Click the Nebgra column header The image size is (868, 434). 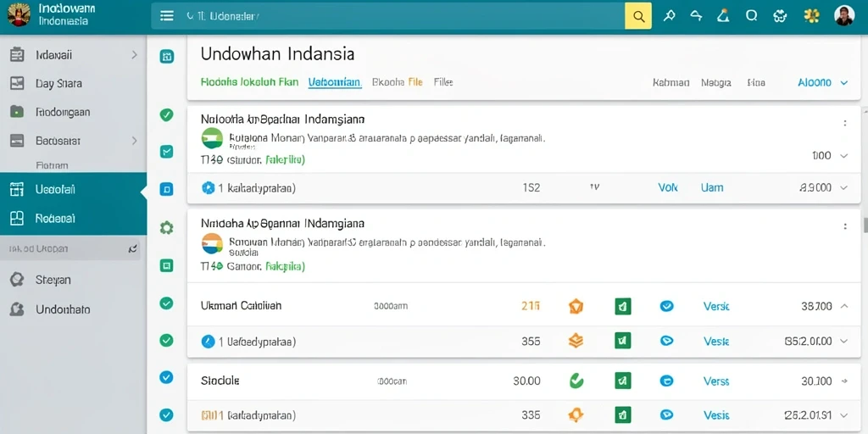(716, 82)
